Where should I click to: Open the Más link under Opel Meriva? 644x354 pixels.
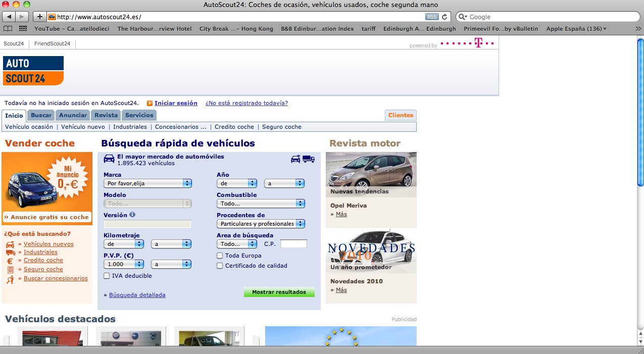point(341,214)
